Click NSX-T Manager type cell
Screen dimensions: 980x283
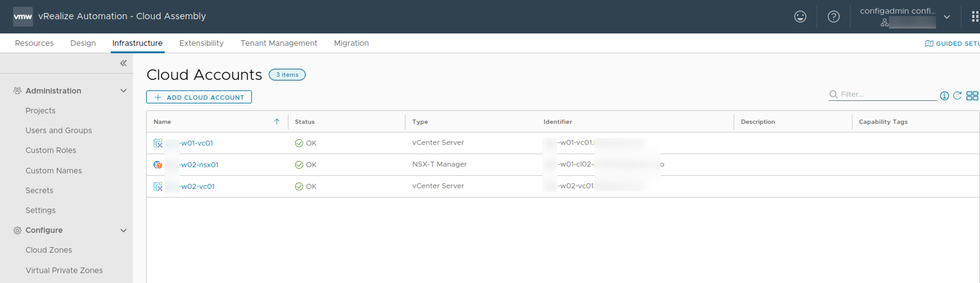pos(440,164)
